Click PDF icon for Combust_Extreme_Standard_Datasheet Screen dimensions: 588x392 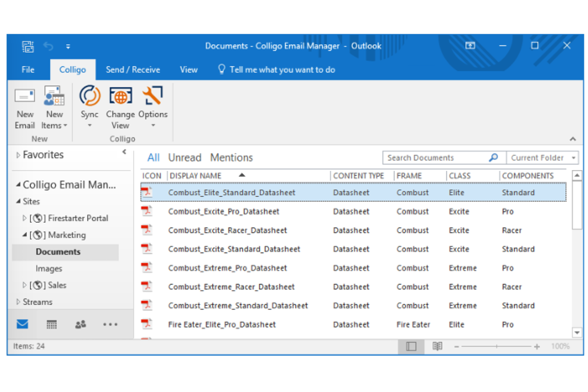[147, 305]
